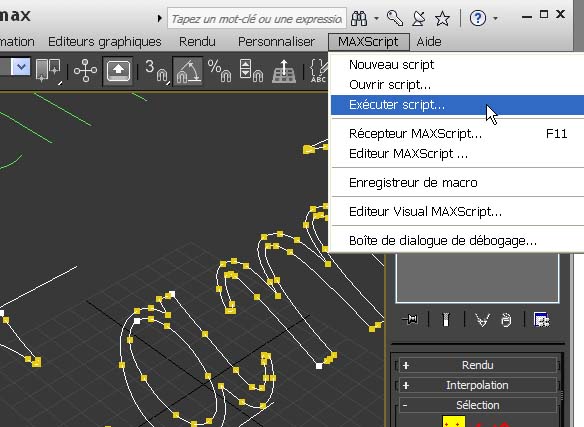584x427 pixels.
Task: Toggle Angle Snap button
Action: click(x=188, y=71)
